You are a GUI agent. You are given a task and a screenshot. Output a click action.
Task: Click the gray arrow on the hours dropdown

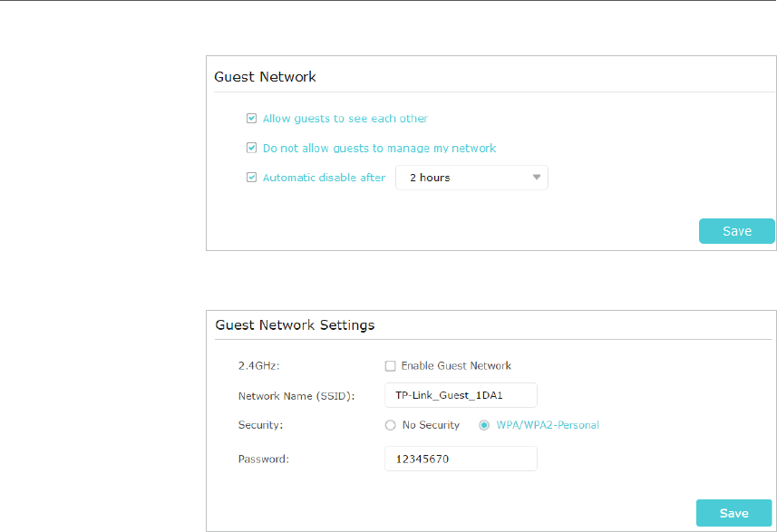536,178
